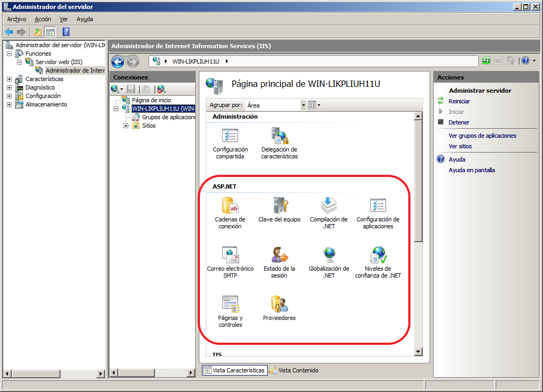Open the Agrupar por dropdown
The width and height of the screenshot is (543, 392).
tap(303, 105)
